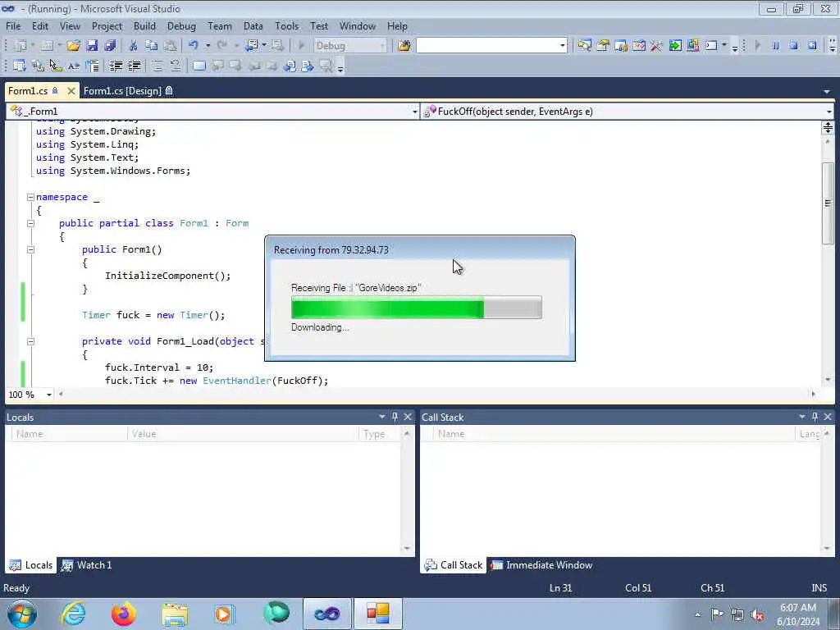This screenshot has width=840, height=630.
Task: Close the Locals panel
Action: 408,417
